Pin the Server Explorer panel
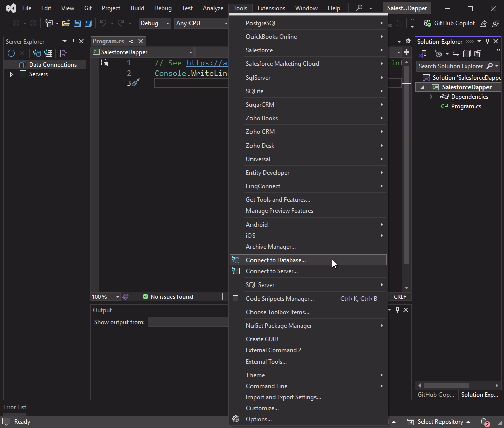This screenshot has height=428, width=504. [x=73, y=41]
